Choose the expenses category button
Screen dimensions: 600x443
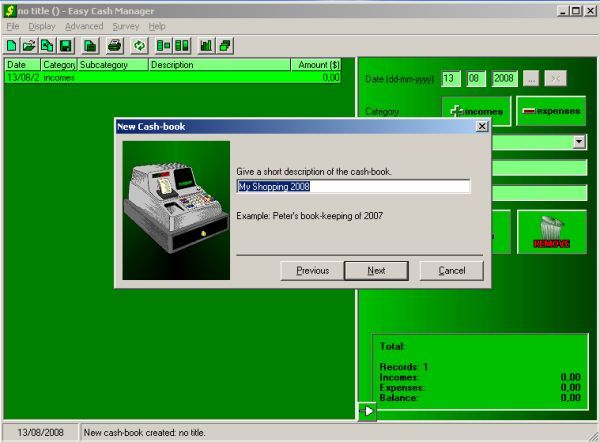tap(551, 111)
